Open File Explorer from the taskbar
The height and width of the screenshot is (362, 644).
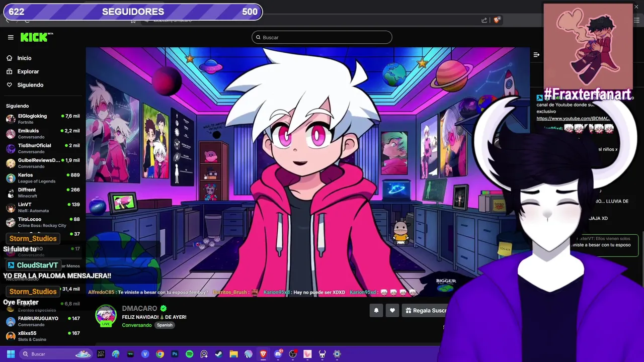[x=233, y=354]
